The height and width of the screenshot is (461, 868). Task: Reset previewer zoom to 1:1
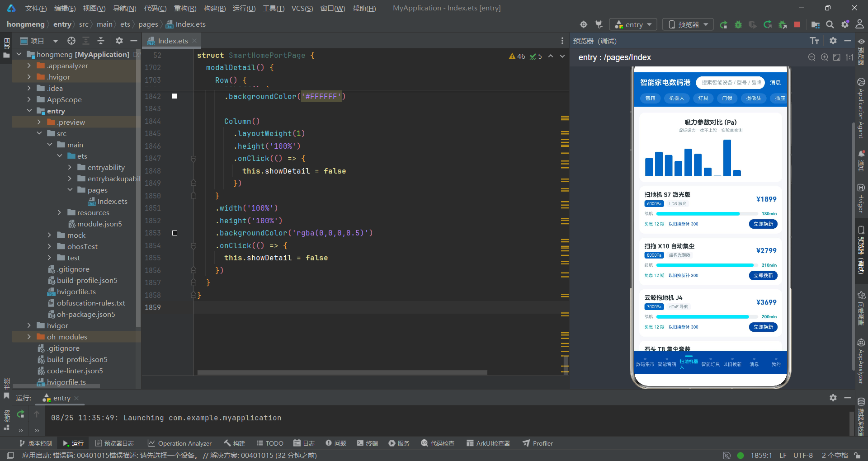coord(849,57)
